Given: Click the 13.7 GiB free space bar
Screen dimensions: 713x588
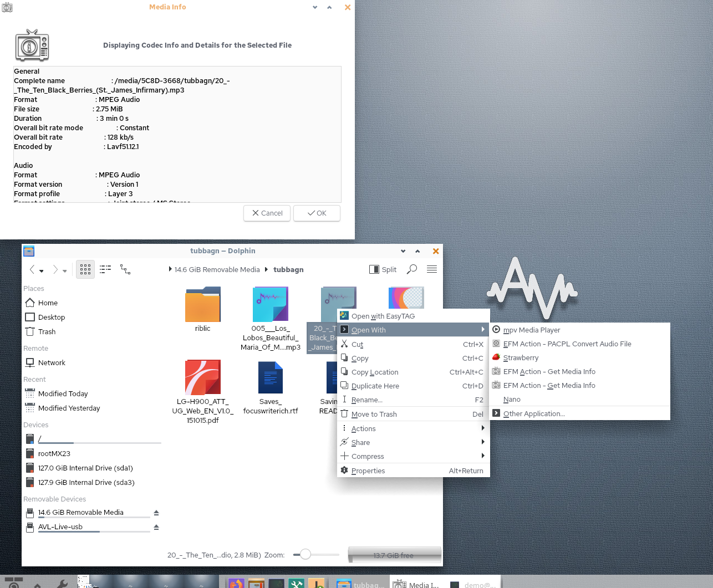Looking at the screenshot, I should [x=394, y=555].
